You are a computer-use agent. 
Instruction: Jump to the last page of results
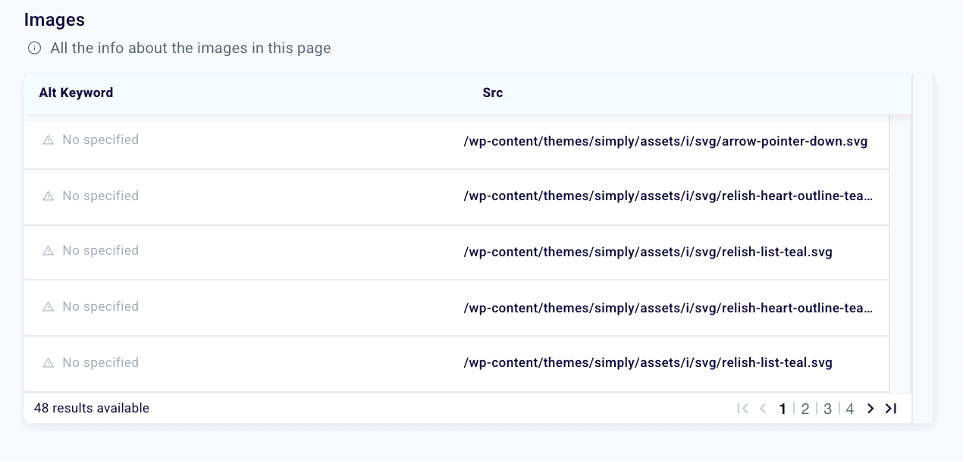[891, 408]
